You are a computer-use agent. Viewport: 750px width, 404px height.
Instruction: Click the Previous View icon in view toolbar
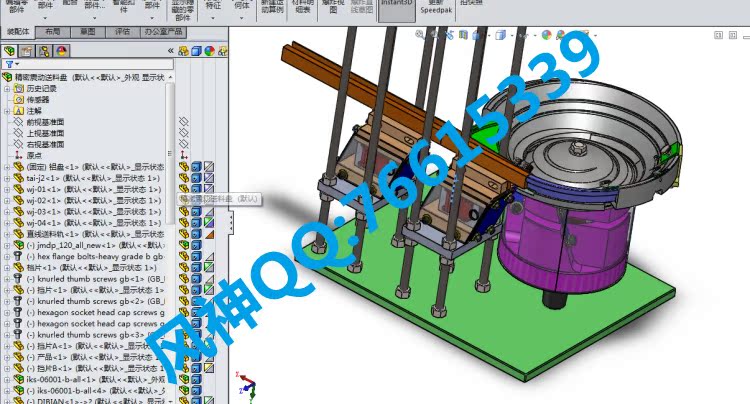click(x=449, y=35)
